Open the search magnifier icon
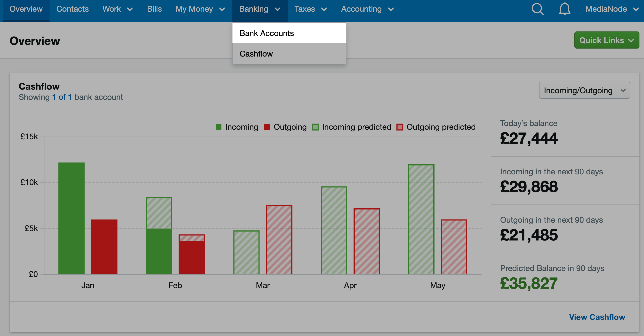This screenshot has width=644, height=336. (537, 9)
